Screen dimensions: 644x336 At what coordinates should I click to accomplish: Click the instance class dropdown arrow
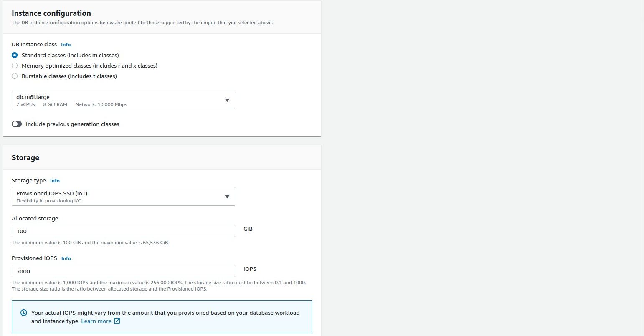[x=227, y=100]
